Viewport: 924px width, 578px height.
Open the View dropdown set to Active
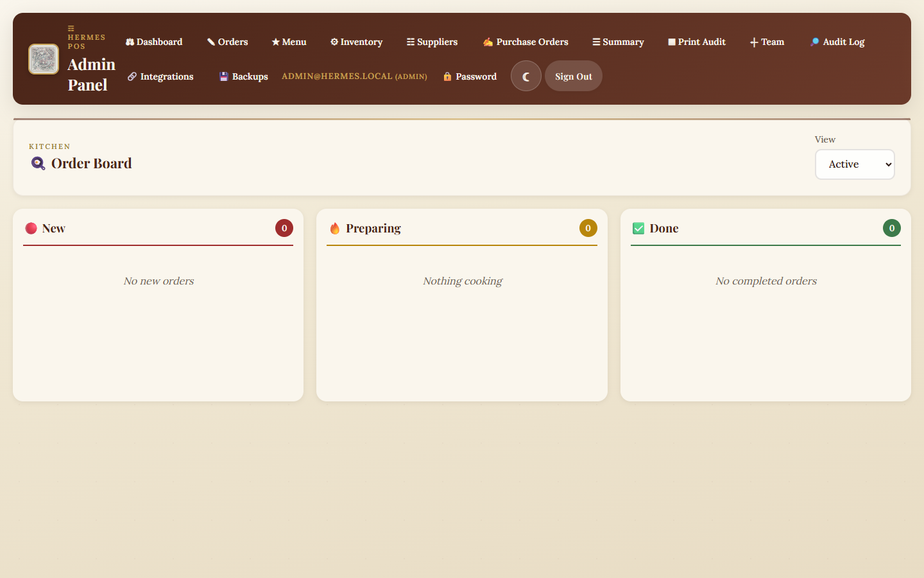click(x=854, y=164)
